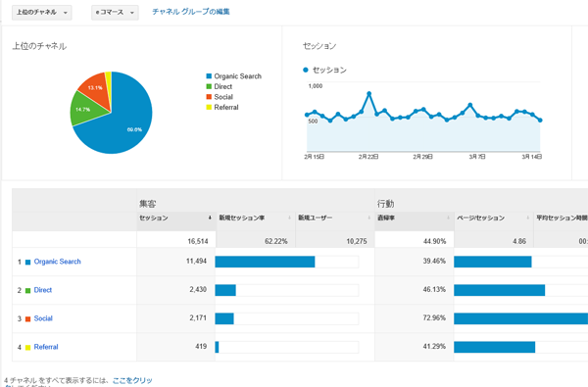
Task: Click the blue Organic Search pie slice
Action: [127, 120]
